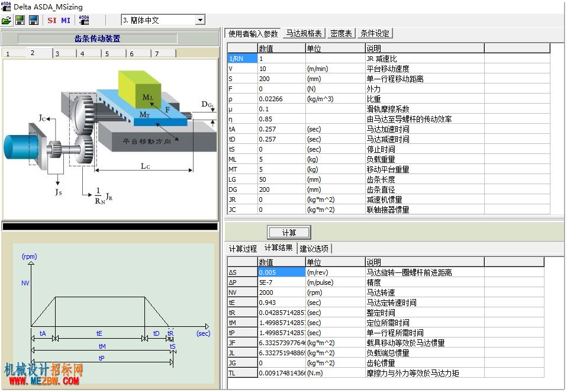Click the value field for V speed

click(281, 69)
